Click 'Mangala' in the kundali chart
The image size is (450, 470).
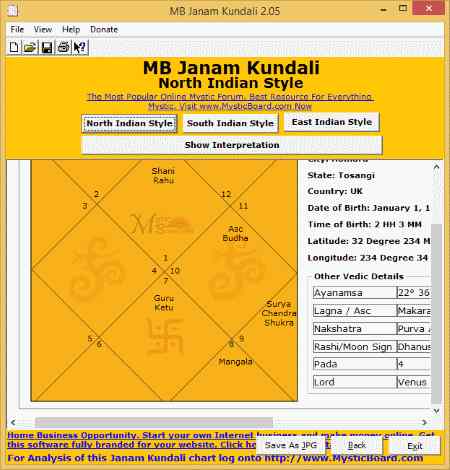[x=235, y=362]
